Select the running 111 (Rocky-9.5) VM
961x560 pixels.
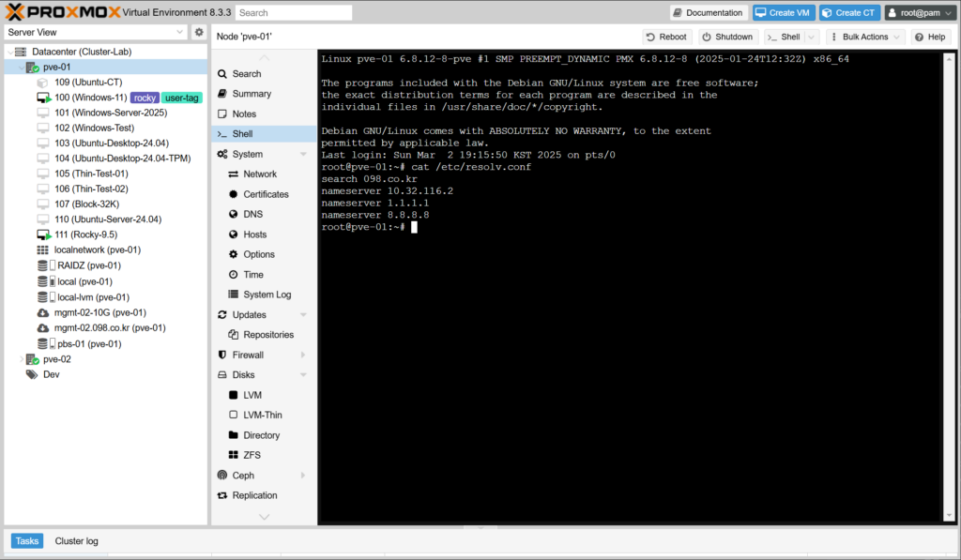(86, 235)
